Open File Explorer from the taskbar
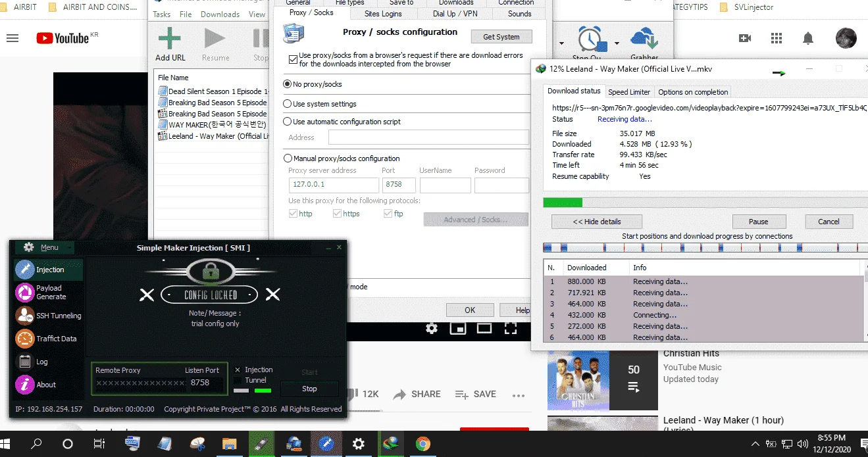The height and width of the screenshot is (457, 868). (x=229, y=444)
